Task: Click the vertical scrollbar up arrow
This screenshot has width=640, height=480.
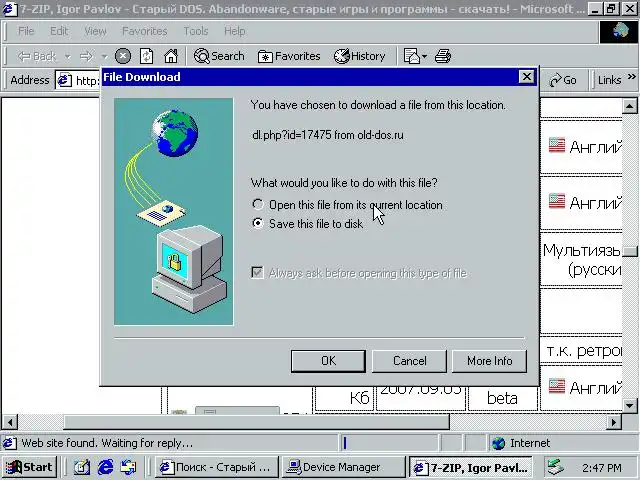Action: tap(630, 107)
